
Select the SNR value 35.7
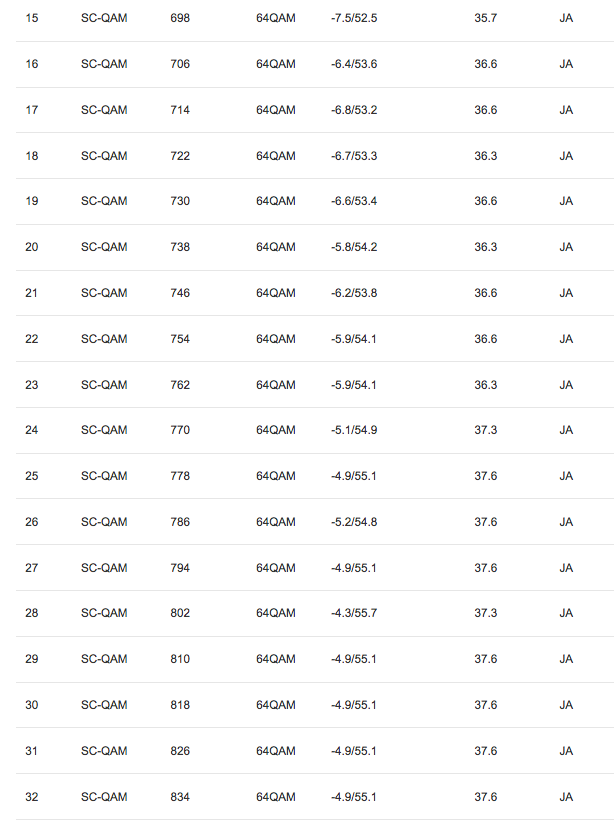click(x=485, y=18)
